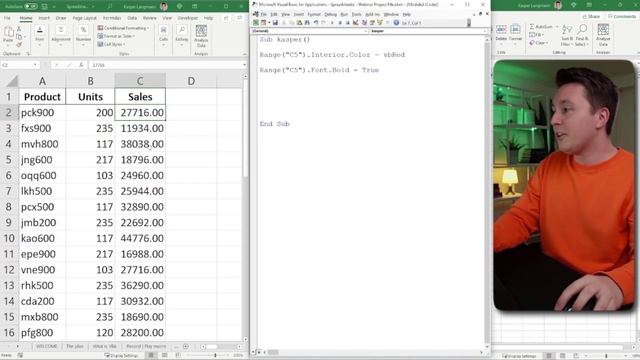
Task: Click the View Microsoft Excel icon in the VBA toolbar
Action: click(x=256, y=22)
